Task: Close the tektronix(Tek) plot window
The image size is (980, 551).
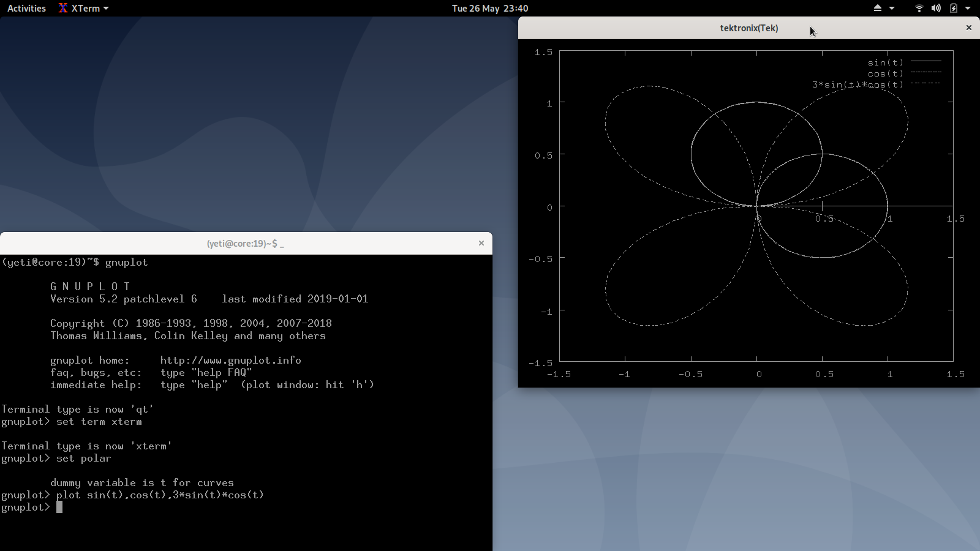Action: coord(968,28)
